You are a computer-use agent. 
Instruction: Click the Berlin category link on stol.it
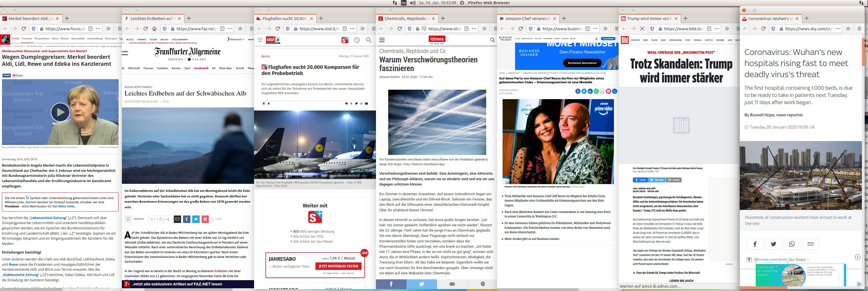(x=265, y=56)
